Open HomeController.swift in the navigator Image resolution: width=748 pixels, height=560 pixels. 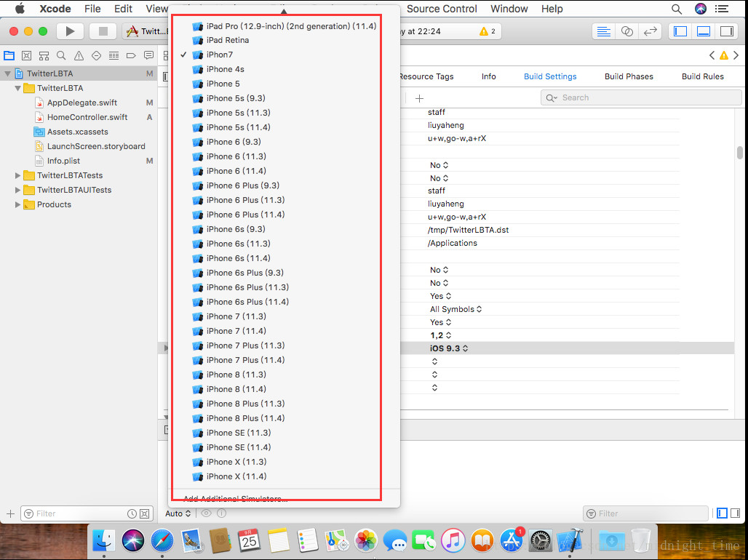point(87,117)
